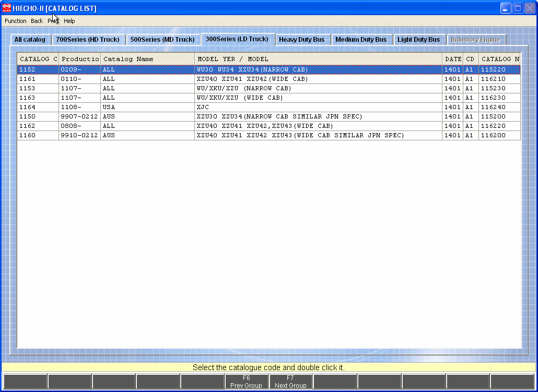Click the MODEL YER / MODEL column header
538x392 pixels.
coord(318,59)
